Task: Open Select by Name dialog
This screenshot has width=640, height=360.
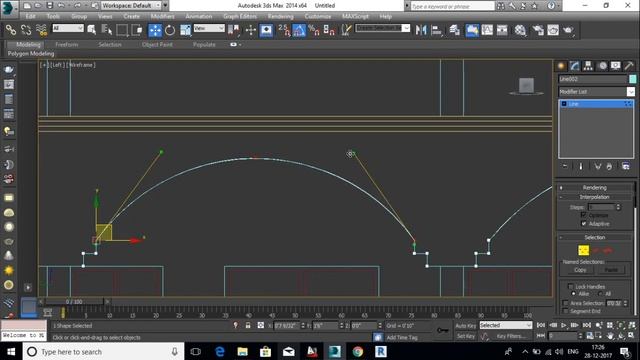Action: pyautogui.click(x=106, y=30)
